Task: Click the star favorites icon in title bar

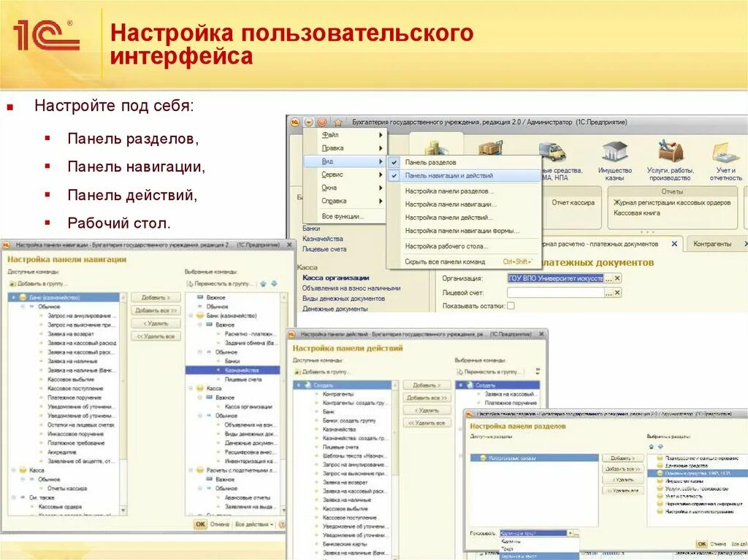Action: point(337,122)
